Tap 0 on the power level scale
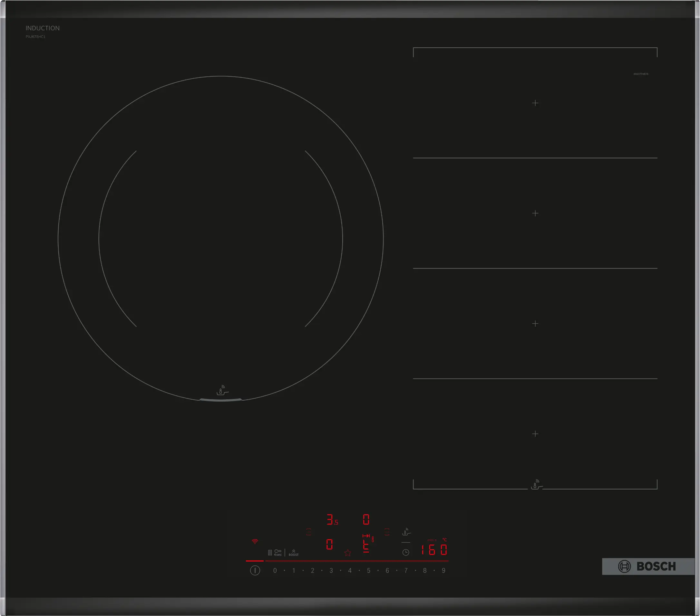Viewport: 700px width, 616px height. click(x=275, y=571)
